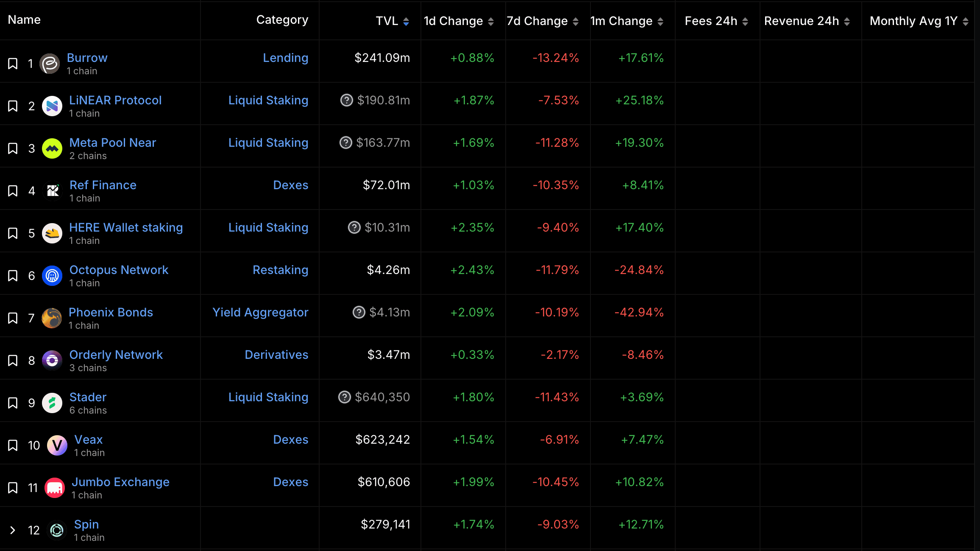
Task: Open the Ref Finance page
Action: click(103, 185)
